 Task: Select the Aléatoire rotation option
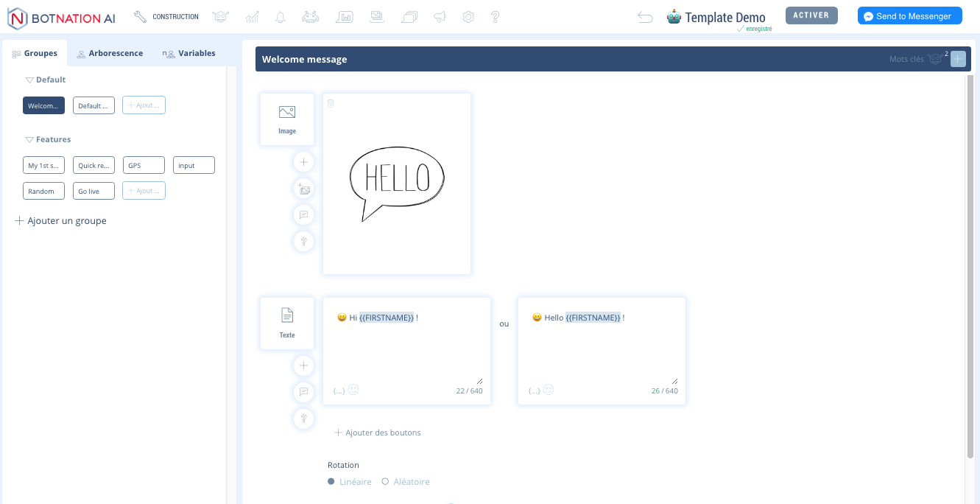point(385,482)
